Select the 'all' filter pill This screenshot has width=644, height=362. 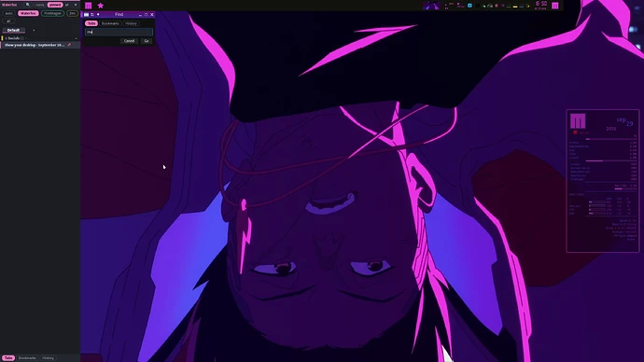coord(8,21)
